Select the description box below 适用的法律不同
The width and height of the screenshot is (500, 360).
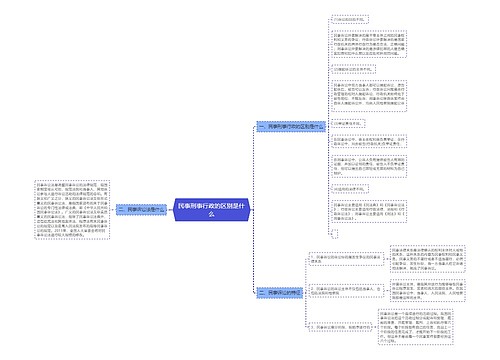[x=369, y=211]
